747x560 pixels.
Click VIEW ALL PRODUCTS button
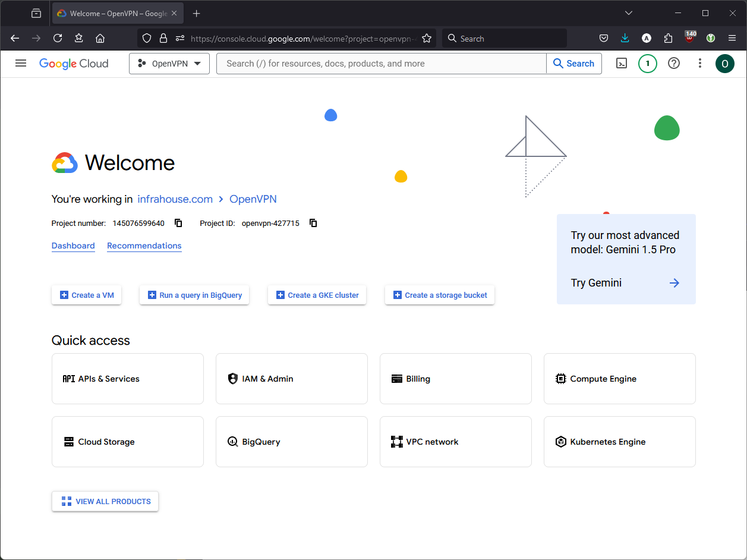[x=105, y=501]
